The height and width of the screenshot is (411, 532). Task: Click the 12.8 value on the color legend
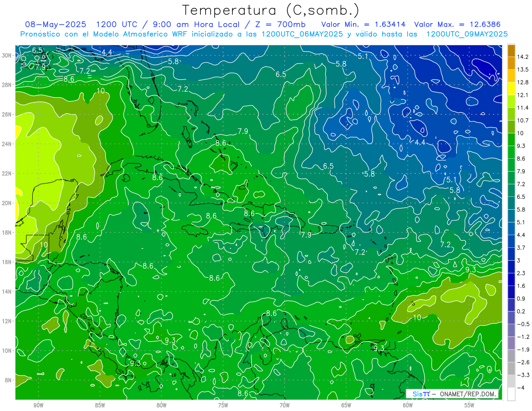(523, 82)
